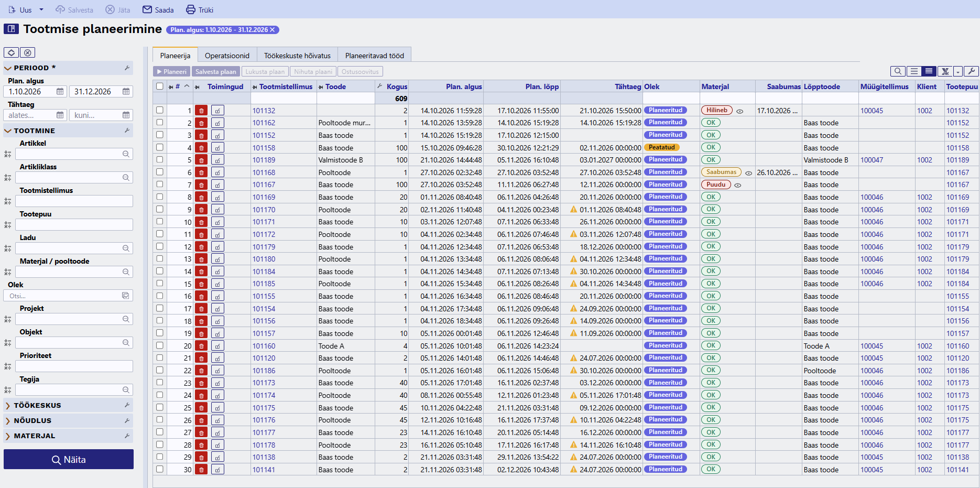The image size is (980, 488).
Task: Export table to Excel icon
Action: pos(945,71)
